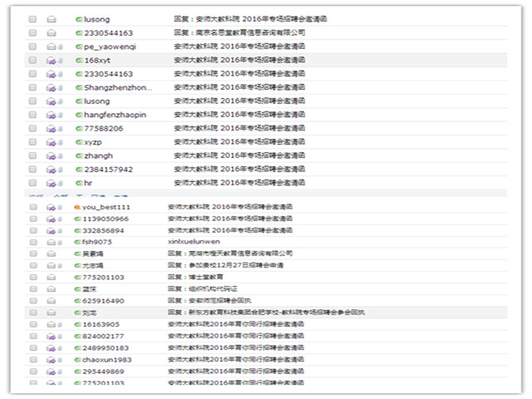
Task: Click the attachment icon in the zhangh row
Action: point(60,155)
